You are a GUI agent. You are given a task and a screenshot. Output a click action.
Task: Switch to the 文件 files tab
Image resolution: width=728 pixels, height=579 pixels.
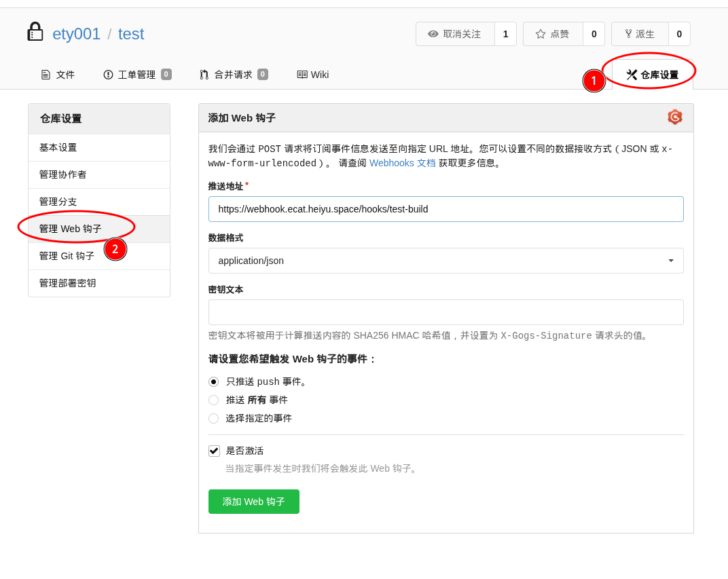[58, 75]
